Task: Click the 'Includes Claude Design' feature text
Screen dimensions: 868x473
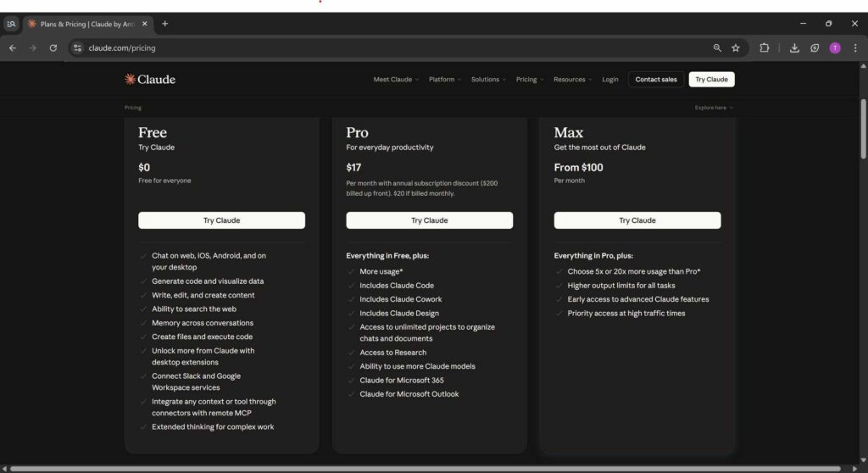Action: (x=399, y=313)
